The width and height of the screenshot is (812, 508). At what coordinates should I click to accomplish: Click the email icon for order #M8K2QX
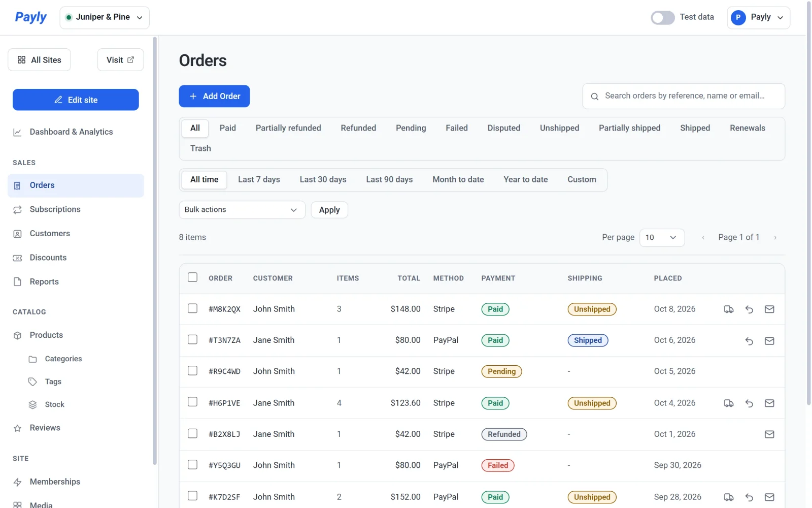769,309
